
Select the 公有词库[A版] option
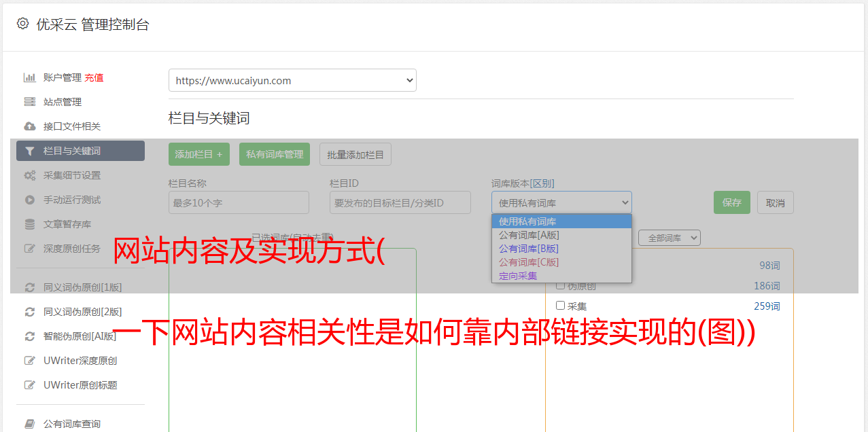(x=561, y=235)
